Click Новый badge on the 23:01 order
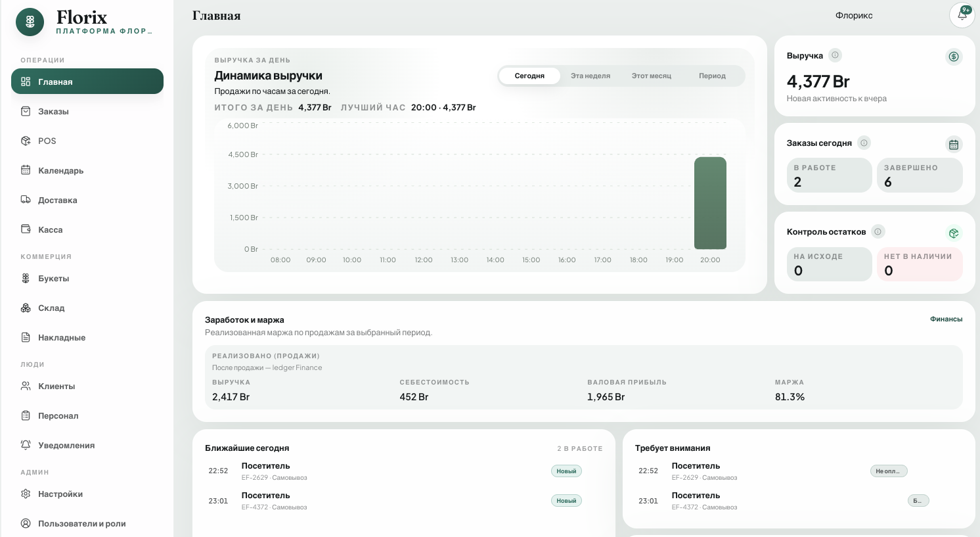Image resolution: width=980 pixels, height=537 pixels. tap(566, 500)
